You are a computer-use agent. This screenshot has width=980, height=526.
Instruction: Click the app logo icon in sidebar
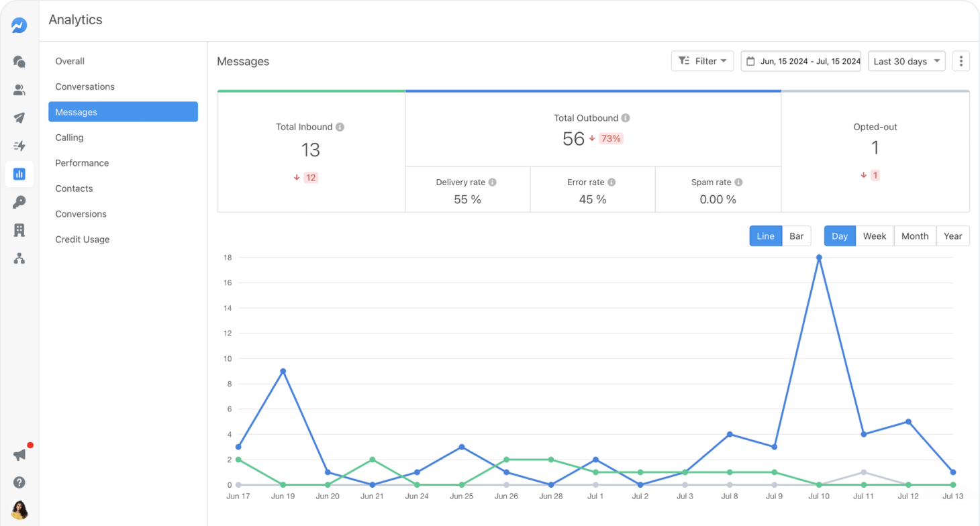coord(19,25)
